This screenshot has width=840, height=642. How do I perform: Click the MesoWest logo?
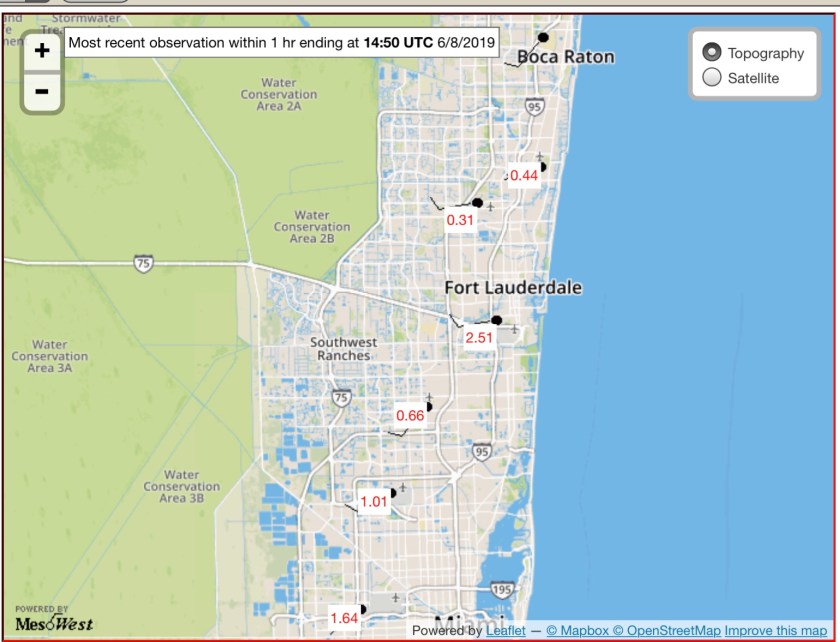point(54,622)
